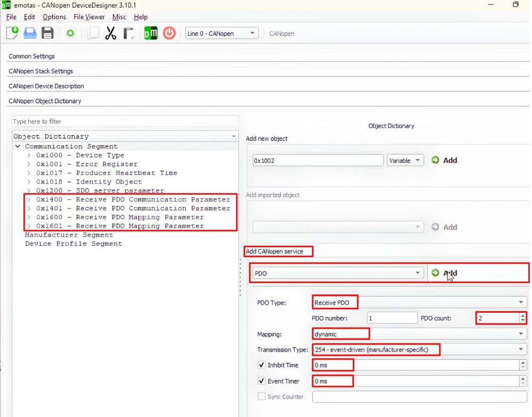
Task: Open the Object Dictionary header dropdown
Action: [x=234, y=136]
